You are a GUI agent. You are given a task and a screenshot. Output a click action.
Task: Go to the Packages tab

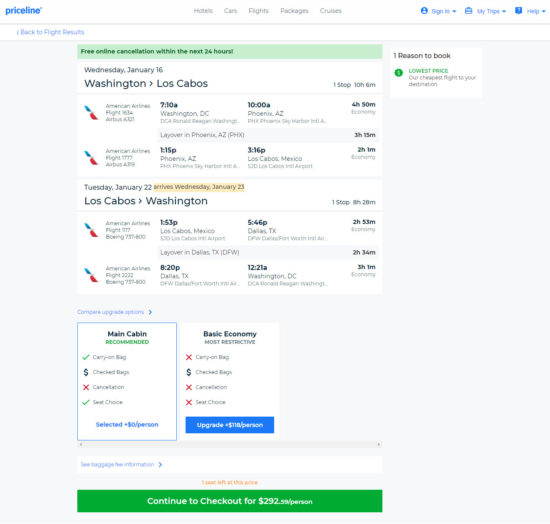[x=294, y=11]
